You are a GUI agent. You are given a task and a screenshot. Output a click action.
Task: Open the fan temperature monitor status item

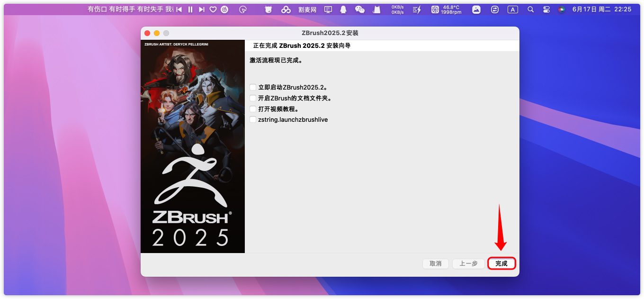click(446, 9)
